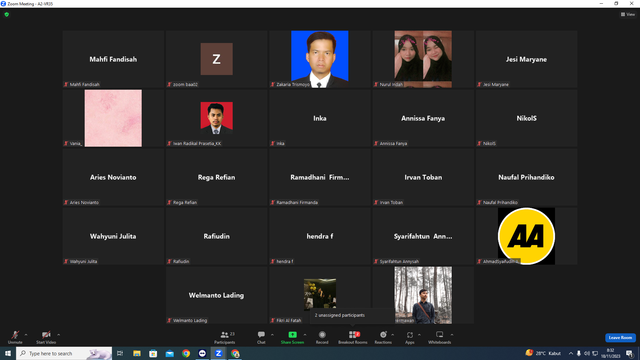Screen dimensions: 640x360
Task: Expand arrow next to Whiteboards
Action: [x=452, y=335]
